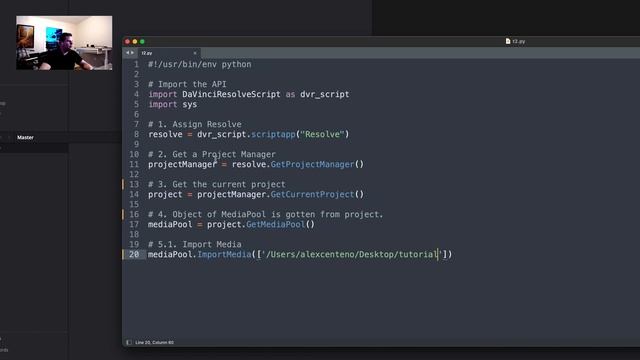Click the 'scriptapp' function call
The width and height of the screenshot is (640, 360).
pos(273,134)
